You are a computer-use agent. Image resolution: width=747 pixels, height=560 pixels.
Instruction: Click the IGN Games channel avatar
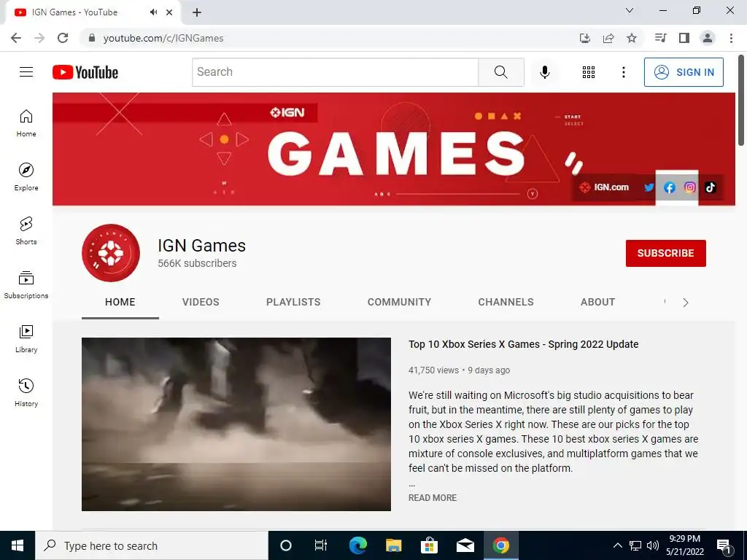pos(111,253)
